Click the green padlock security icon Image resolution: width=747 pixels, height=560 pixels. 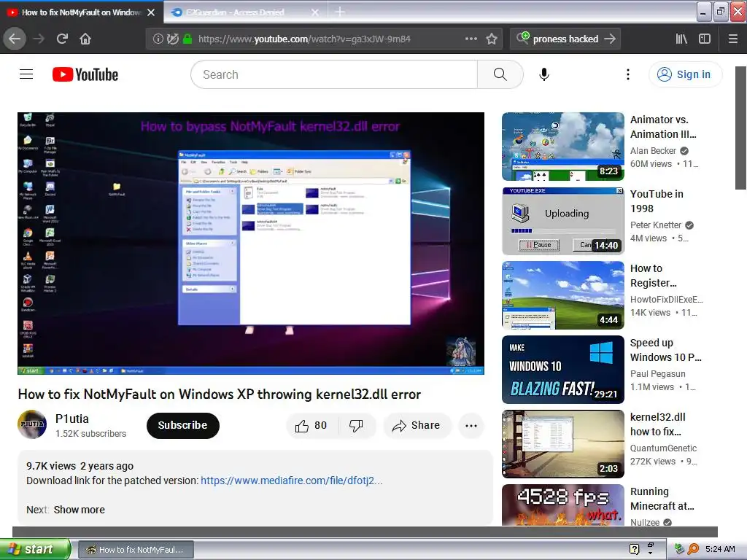click(x=187, y=39)
